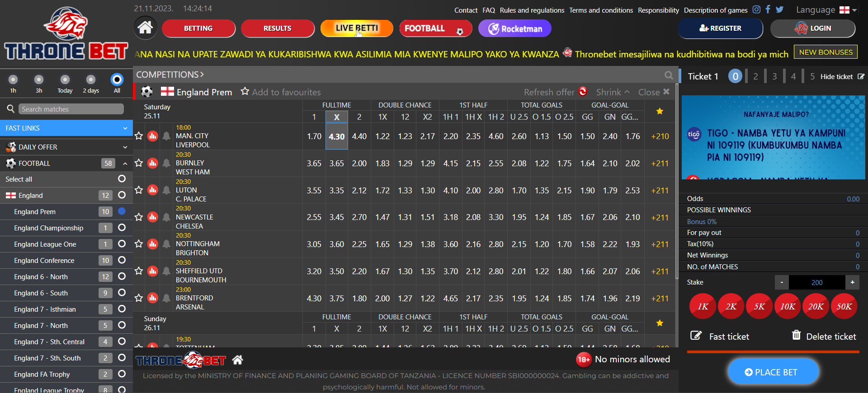Open the Facebook icon link

(768, 9)
